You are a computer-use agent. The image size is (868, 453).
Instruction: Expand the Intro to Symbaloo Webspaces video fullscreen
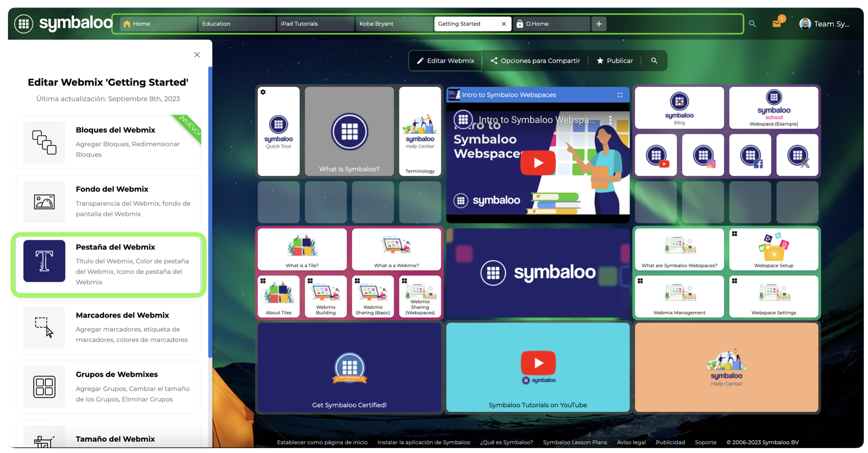pos(620,95)
